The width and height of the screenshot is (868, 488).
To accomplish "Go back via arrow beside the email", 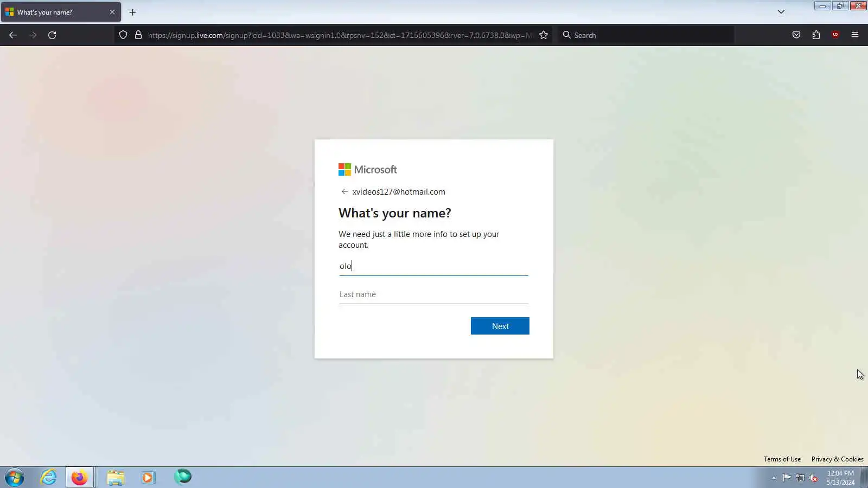I will coord(344,192).
